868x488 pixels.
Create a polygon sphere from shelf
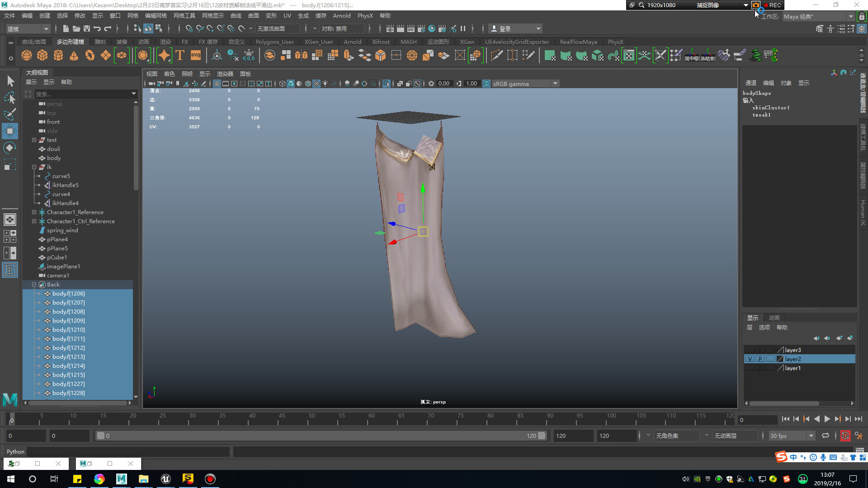coord(27,55)
